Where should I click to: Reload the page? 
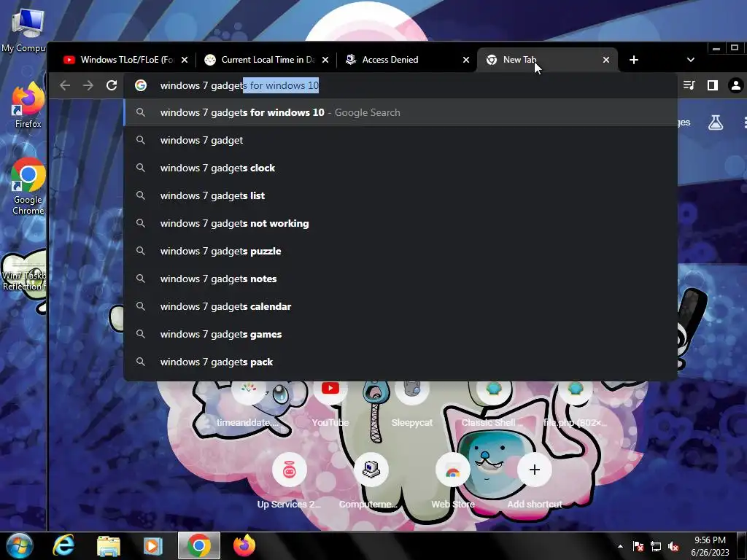point(112,85)
